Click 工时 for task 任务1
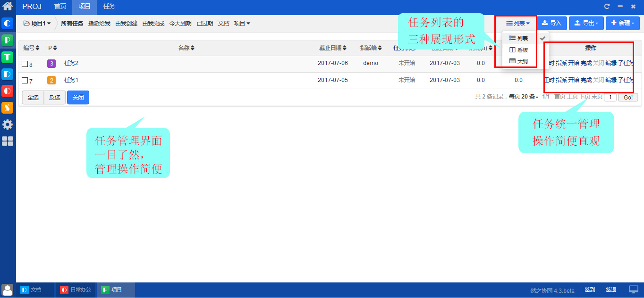This screenshot has height=298, width=644. pos(549,80)
